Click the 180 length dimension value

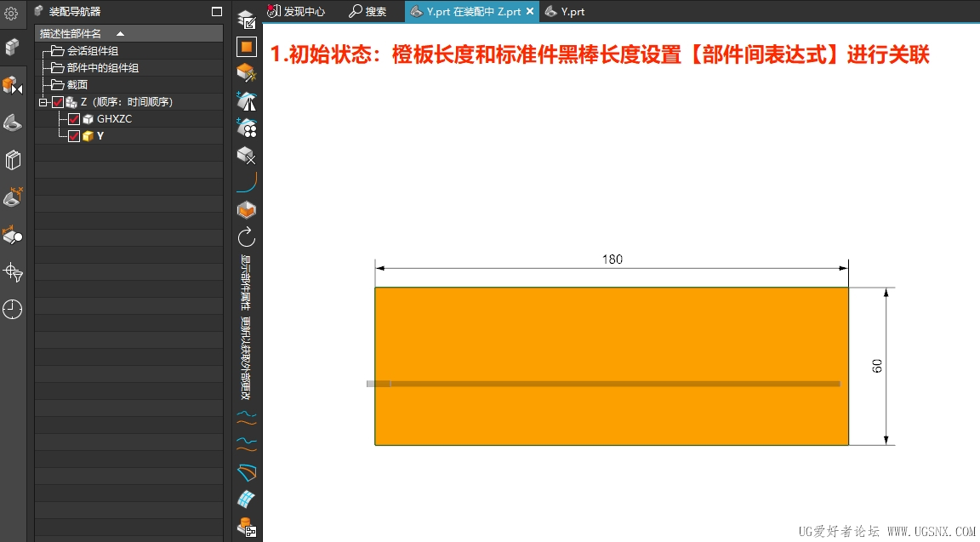click(612, 259)
